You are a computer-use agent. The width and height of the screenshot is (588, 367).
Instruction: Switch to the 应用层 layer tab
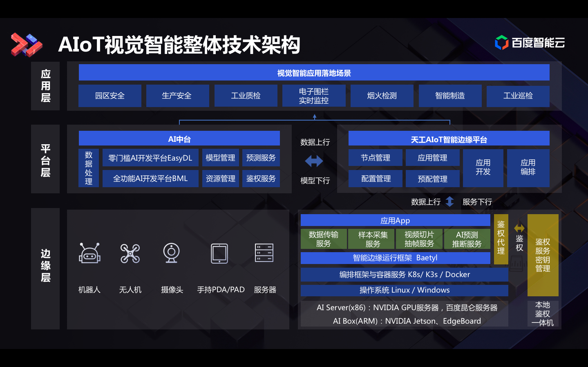click(45, 86)
